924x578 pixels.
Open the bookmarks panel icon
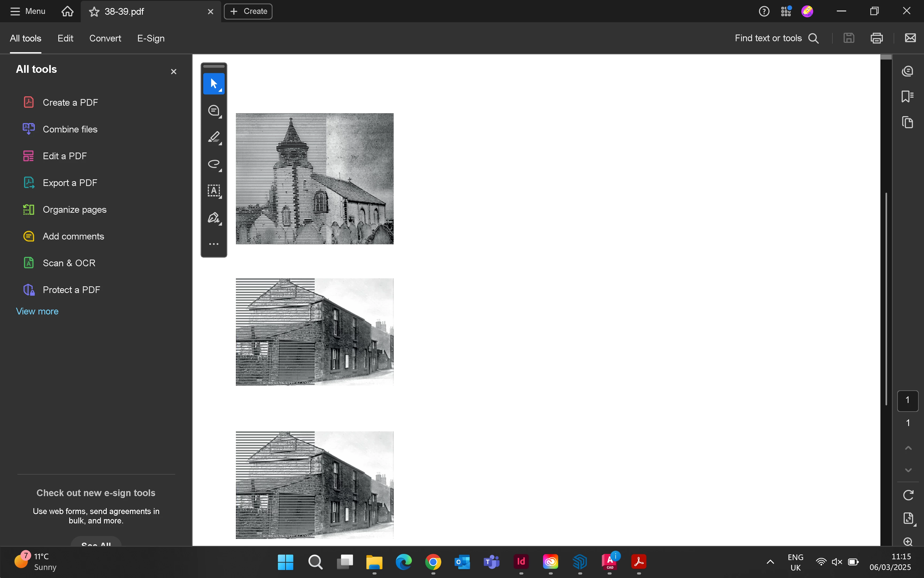[x=907, y=96]
